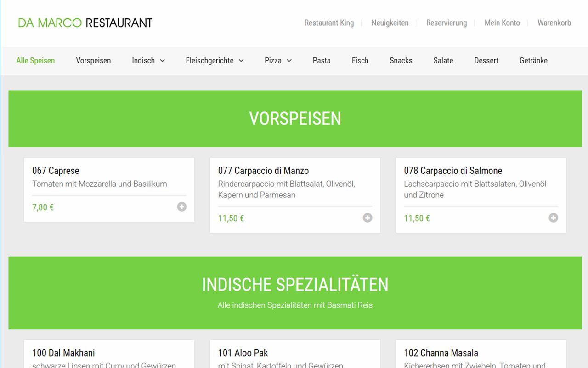This screenshot has width=588, height=368.
Task: Open the Mein Konto link
Action: coord(502,23)
